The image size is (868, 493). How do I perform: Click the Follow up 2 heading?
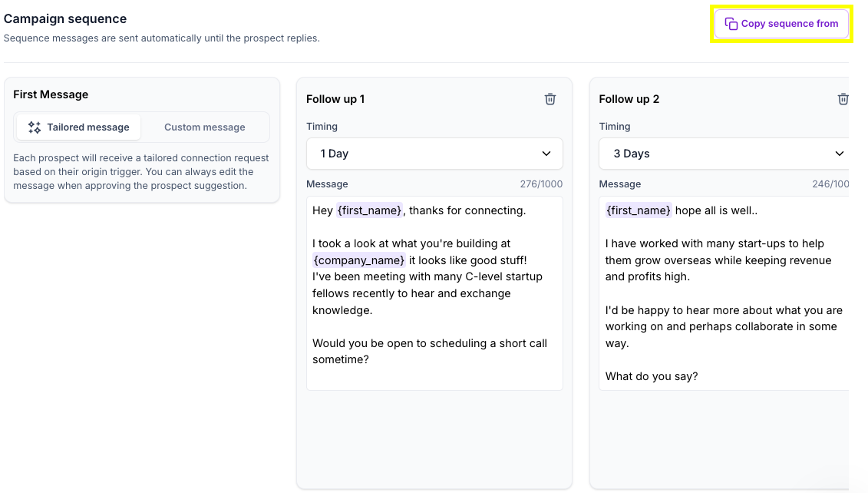[629, 99]
